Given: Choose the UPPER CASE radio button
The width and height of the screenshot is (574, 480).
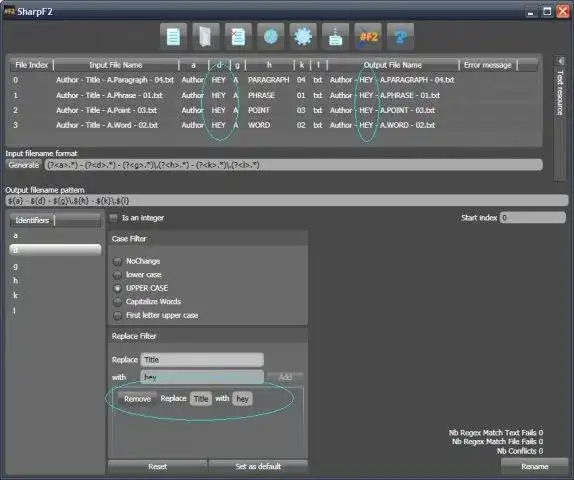Looking at the screenshot, I should click(118, 289).
